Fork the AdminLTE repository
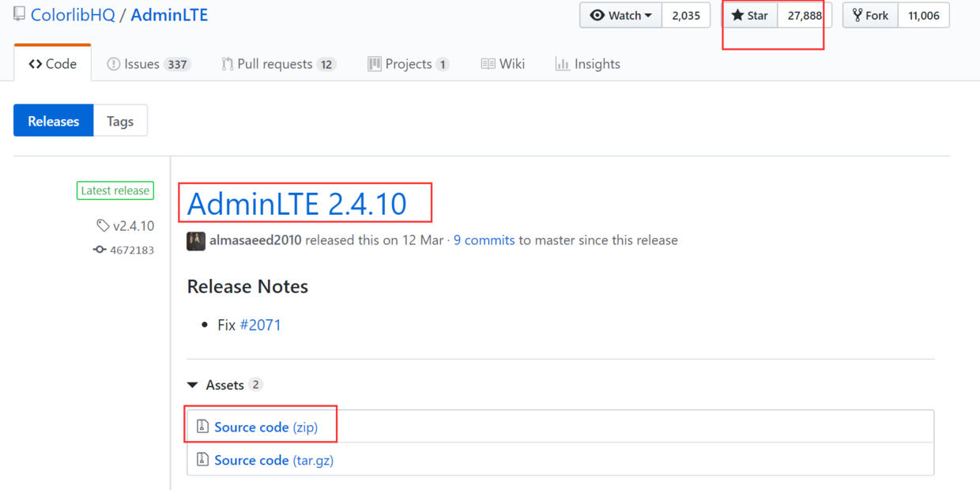 tap(871, 15)
